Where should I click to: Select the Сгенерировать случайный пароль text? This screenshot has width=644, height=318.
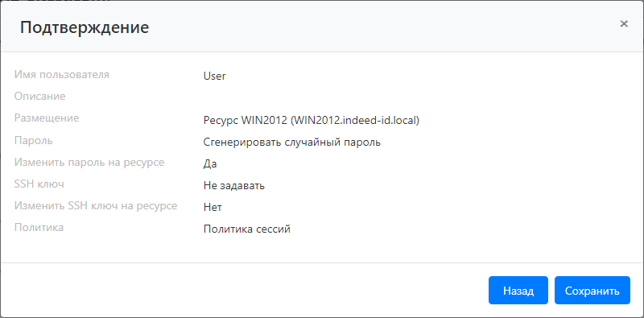292,142
